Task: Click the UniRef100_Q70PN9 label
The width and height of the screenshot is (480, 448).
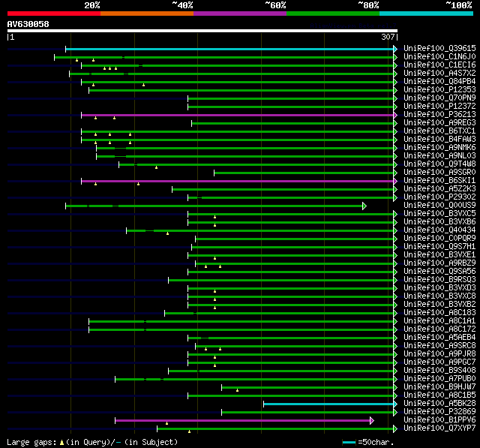Action: click(439, 98)
